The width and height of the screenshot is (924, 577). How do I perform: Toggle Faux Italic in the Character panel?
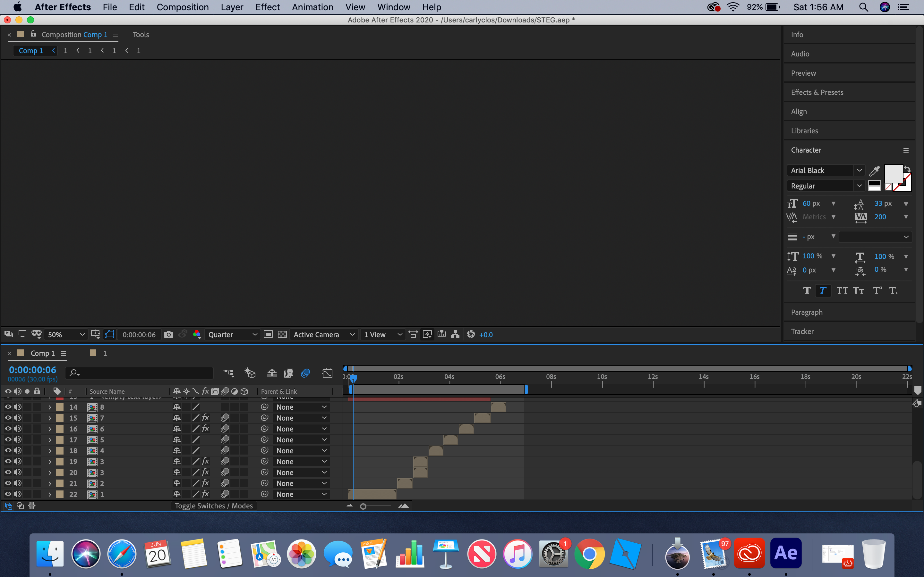[x=823, y=290]
